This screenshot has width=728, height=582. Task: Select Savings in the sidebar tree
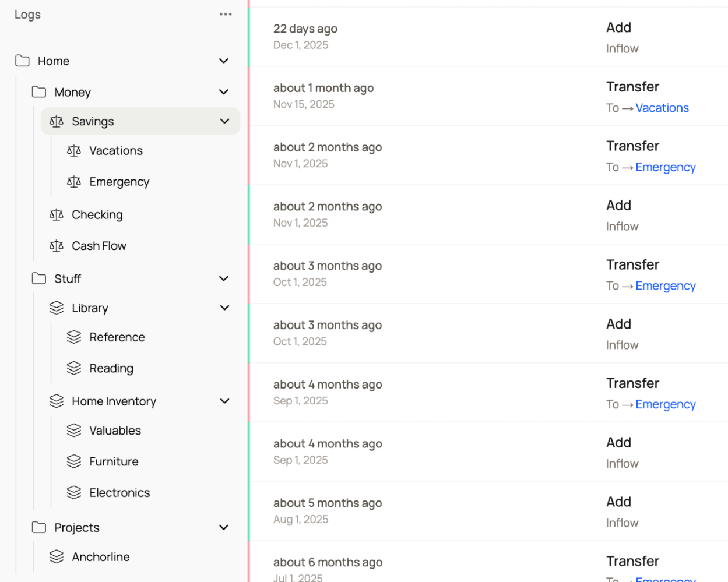(x=140, y=121)
